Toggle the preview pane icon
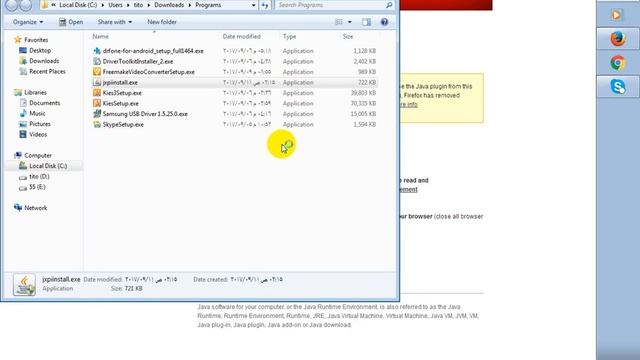Screen dimensions: 640x360 366,22
